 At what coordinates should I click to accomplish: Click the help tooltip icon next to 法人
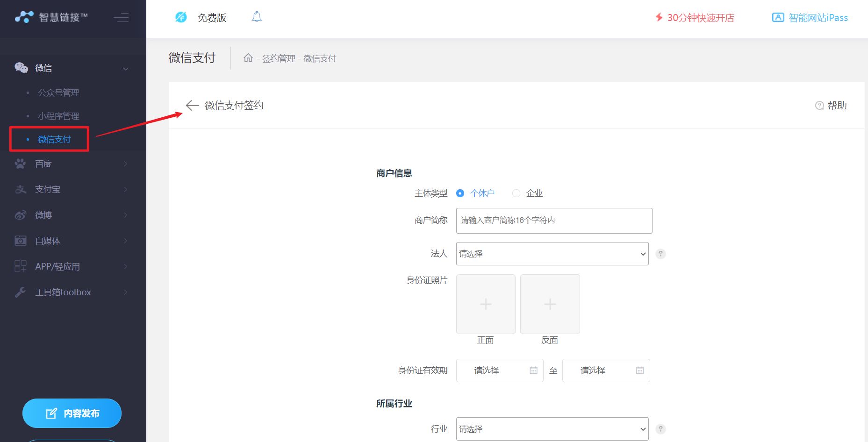(660, 254)
